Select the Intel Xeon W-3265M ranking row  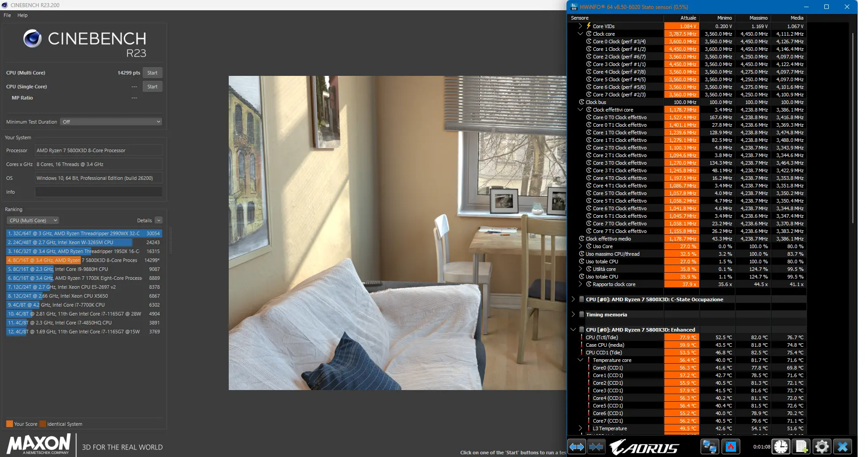[84, 242]
